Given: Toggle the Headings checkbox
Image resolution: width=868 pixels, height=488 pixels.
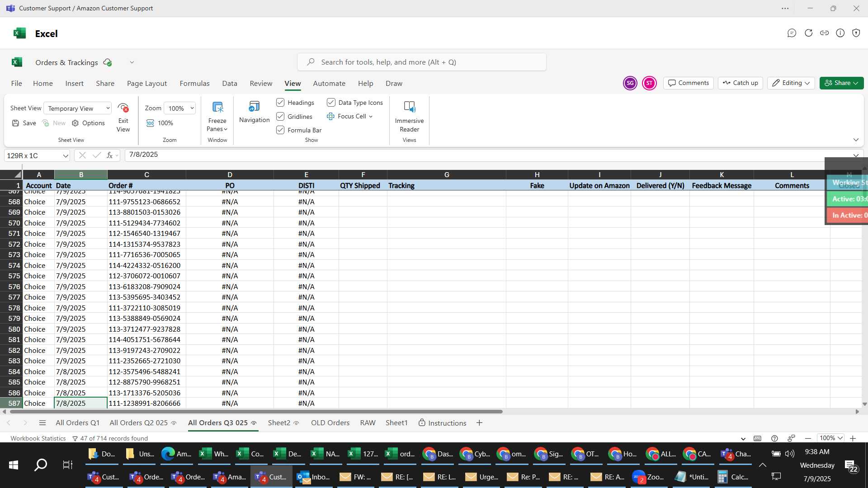Looking at the screenshot, I should [x=280, y=103].
